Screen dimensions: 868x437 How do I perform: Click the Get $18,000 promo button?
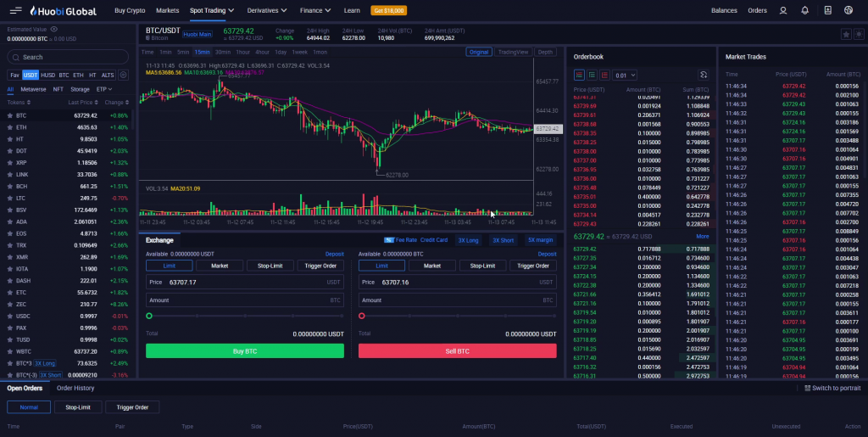coord(389,10)
